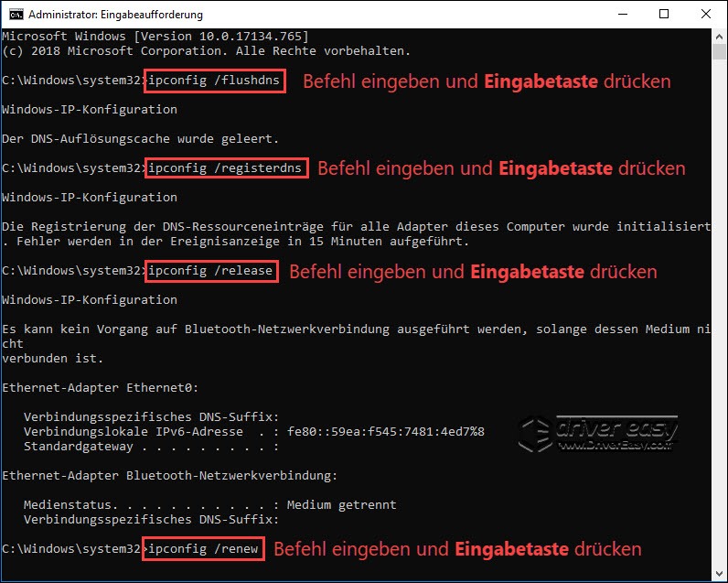Screen dimensions: 728x583
Task: Click the highlighted ipconfig /registerdns command
Action: pyautogui.click(x=229, y=168)
